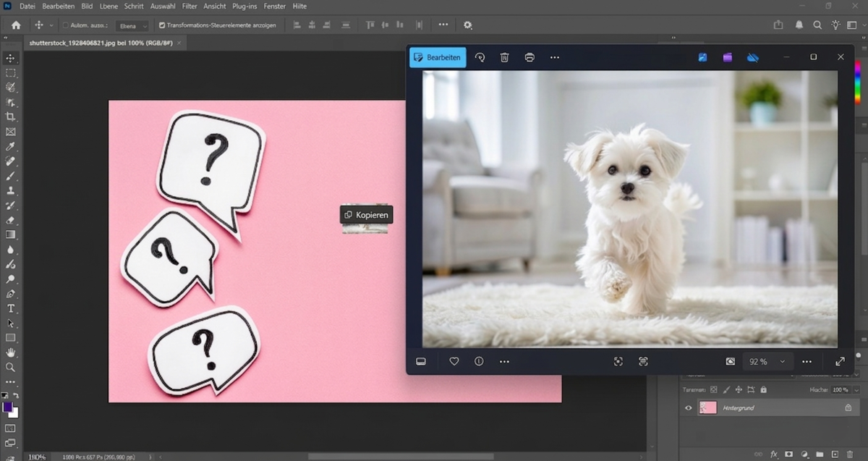Viewport: 868px width, 461px height.
Task: Open the Ebene dropdown in the options bar
Action: pyautogui.click(x=134, y=25)
